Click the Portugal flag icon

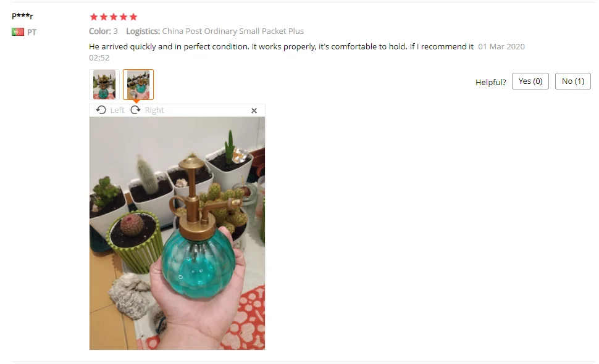pyautogui.click(x=17, y=32)
